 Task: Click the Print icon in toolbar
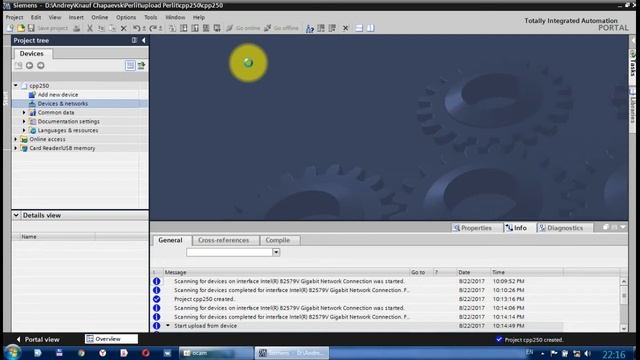(x=77, y=28)
